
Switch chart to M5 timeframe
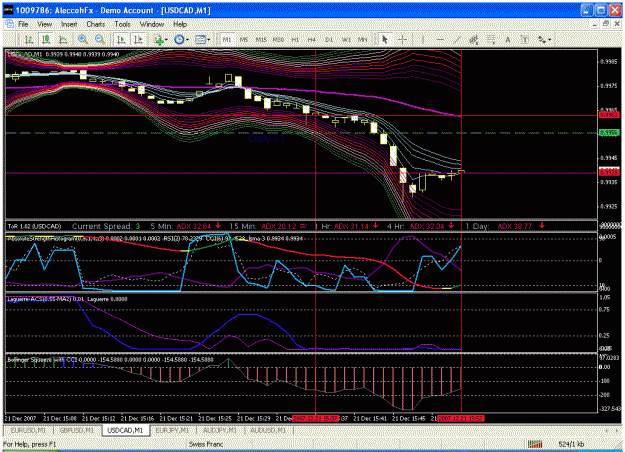(x=244, y=39)
